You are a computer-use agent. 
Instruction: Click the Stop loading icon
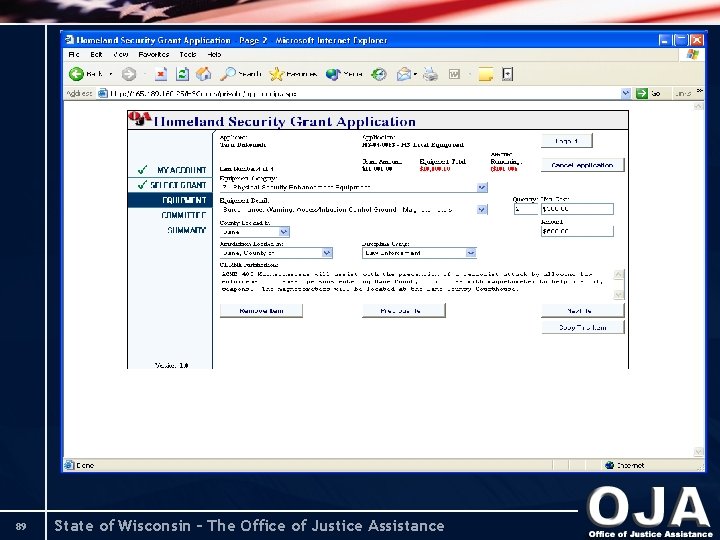point(160,74)
